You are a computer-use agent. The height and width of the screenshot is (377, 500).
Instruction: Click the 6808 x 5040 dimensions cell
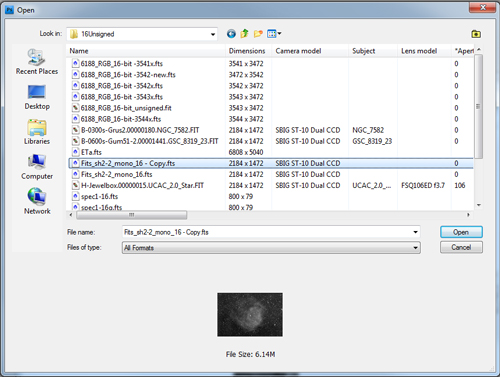(246, 152)
